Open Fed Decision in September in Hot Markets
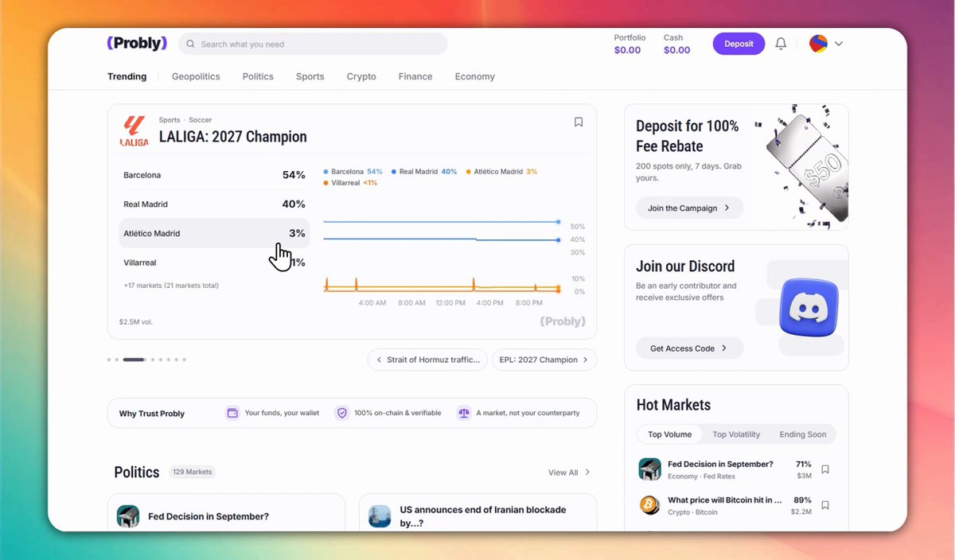This screenshot has height=560, width=955. [720, 464]
